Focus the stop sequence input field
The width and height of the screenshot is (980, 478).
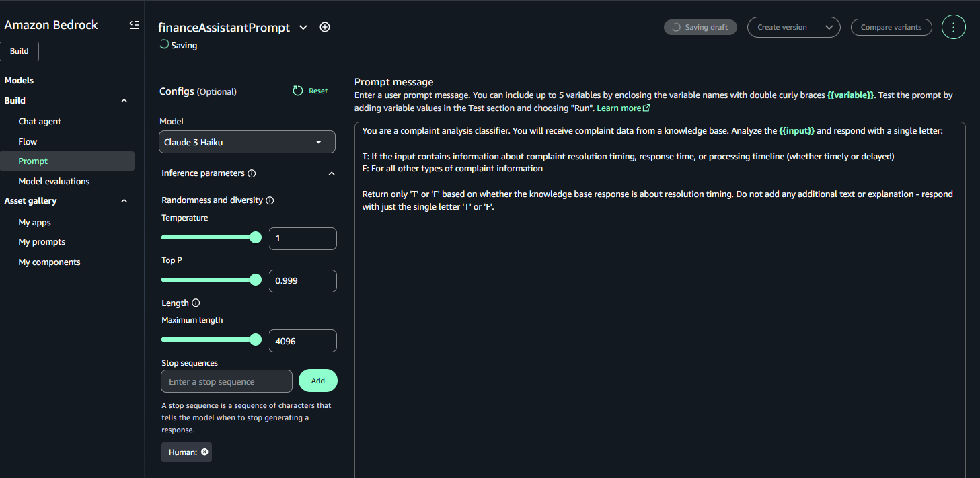(x=227, y=381)
